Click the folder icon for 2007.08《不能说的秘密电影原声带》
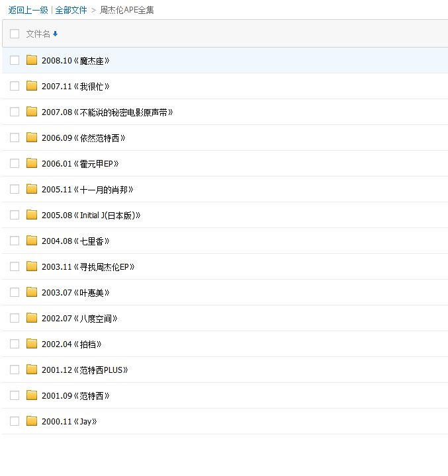 point(32,112)
